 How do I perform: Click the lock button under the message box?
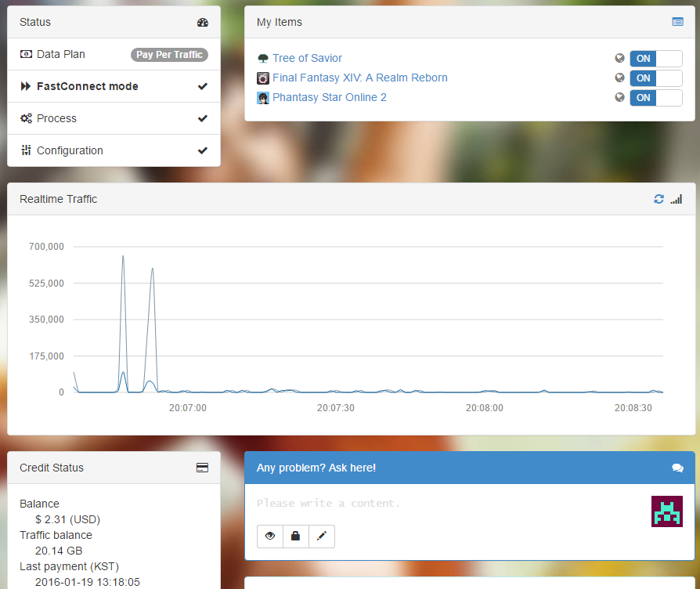click(x=295, y=537)
